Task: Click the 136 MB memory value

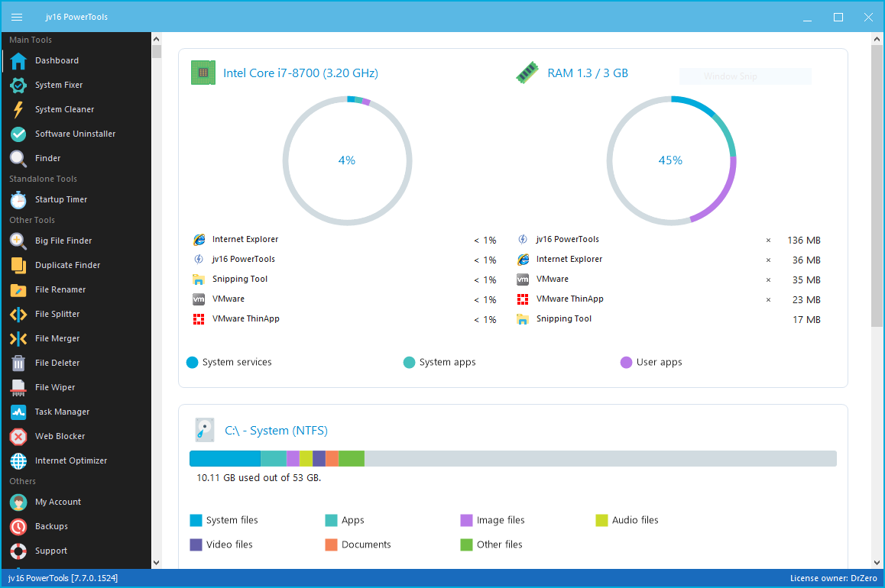Action: tap(804, 240)
